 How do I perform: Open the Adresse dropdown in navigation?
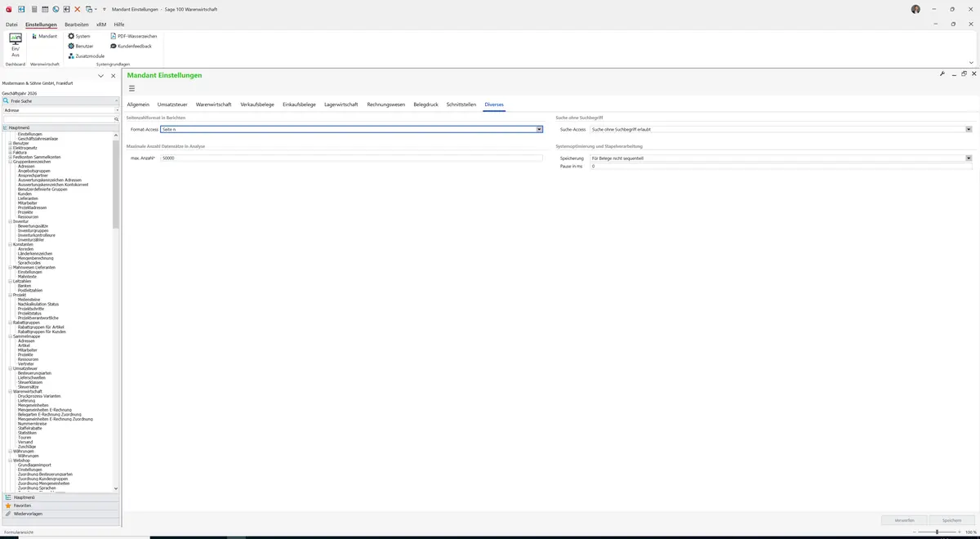tap(116, 109)
